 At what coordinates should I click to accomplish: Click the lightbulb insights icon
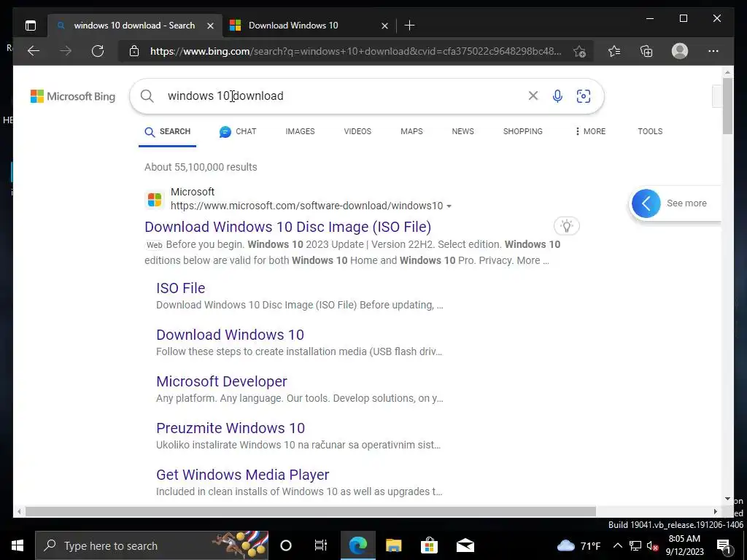pos(566,226)
